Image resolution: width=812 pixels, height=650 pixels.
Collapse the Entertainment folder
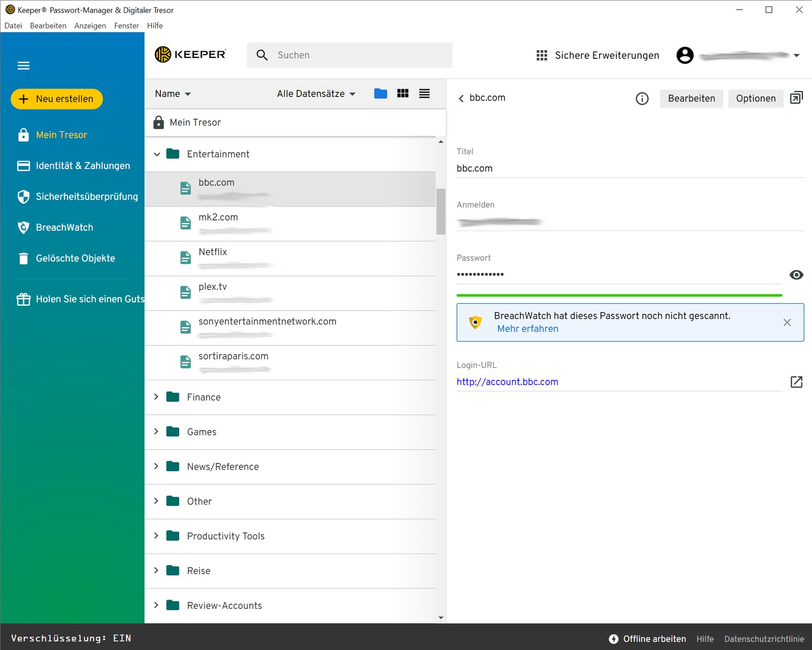[157, 154]
